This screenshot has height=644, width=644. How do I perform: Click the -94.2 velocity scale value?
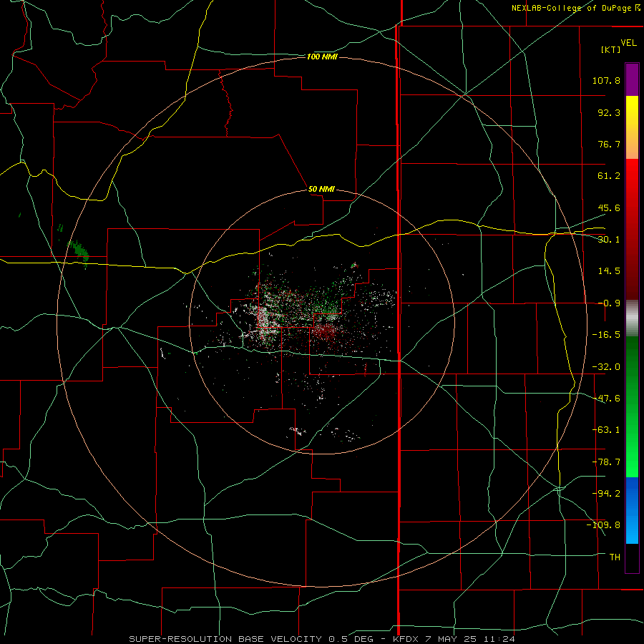pos(606,494)
